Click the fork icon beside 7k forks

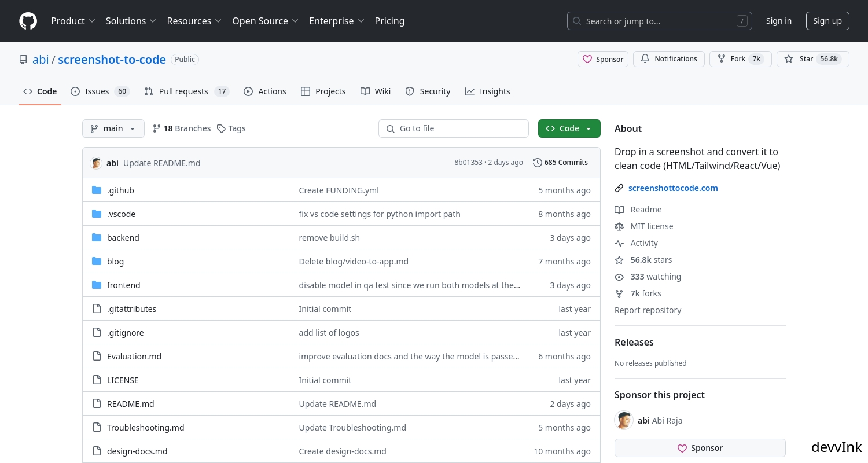tap(619, 293)
